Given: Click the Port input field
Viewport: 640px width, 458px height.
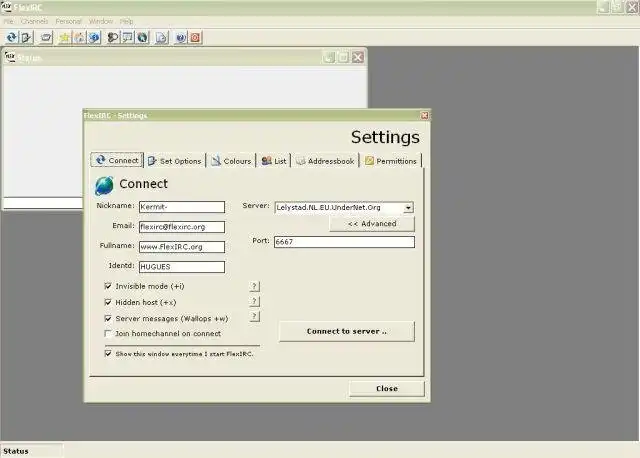Looking at the screenshot, I should [344, 242].
